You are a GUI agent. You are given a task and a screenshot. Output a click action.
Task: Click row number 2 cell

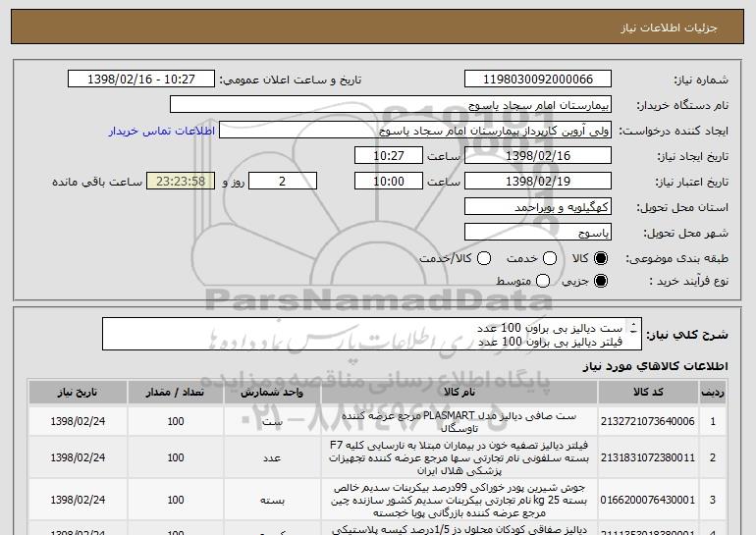tap(713, 457)
